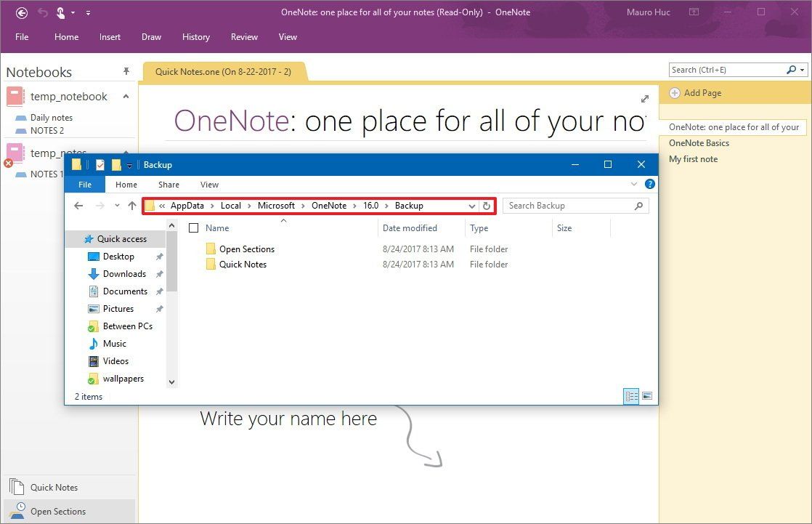812x524 pixels.
Task: Sort by the Type column header
Action: click(479, 228)
